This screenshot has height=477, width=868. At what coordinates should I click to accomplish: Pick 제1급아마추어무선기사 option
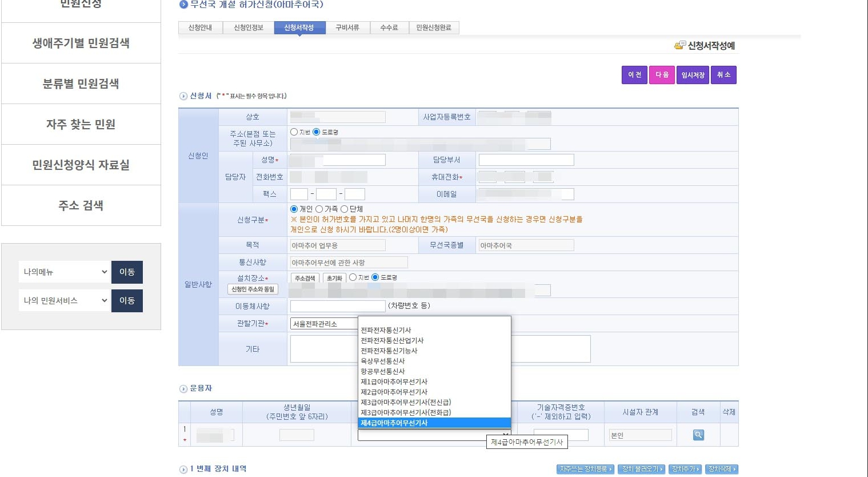[x=434, y=381]
